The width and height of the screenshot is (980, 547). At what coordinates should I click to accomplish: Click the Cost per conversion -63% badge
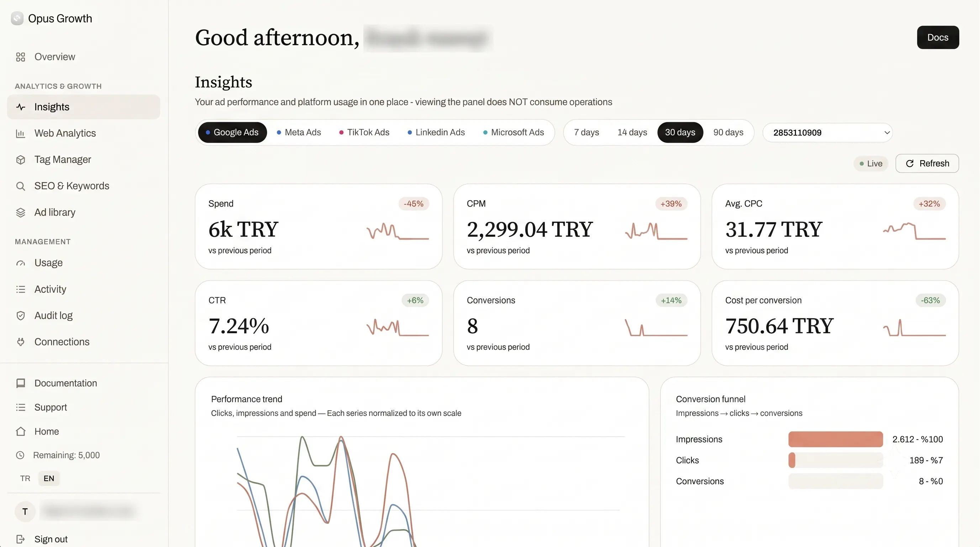(x=930, y=300)
